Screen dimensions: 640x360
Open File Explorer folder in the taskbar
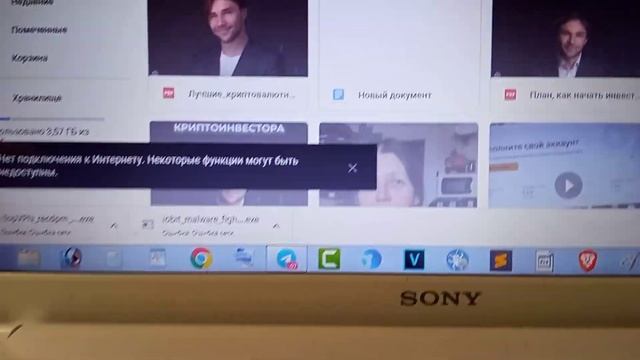coord(29,258)
